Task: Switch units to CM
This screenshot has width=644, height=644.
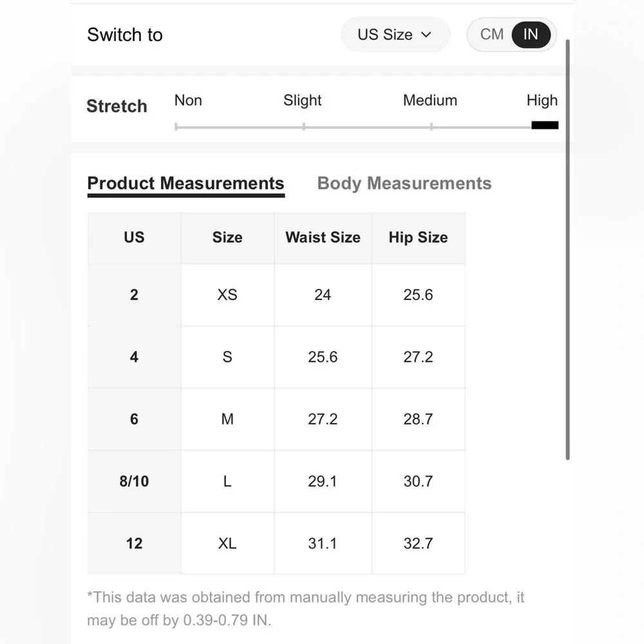Action: (x=492, y=35)
